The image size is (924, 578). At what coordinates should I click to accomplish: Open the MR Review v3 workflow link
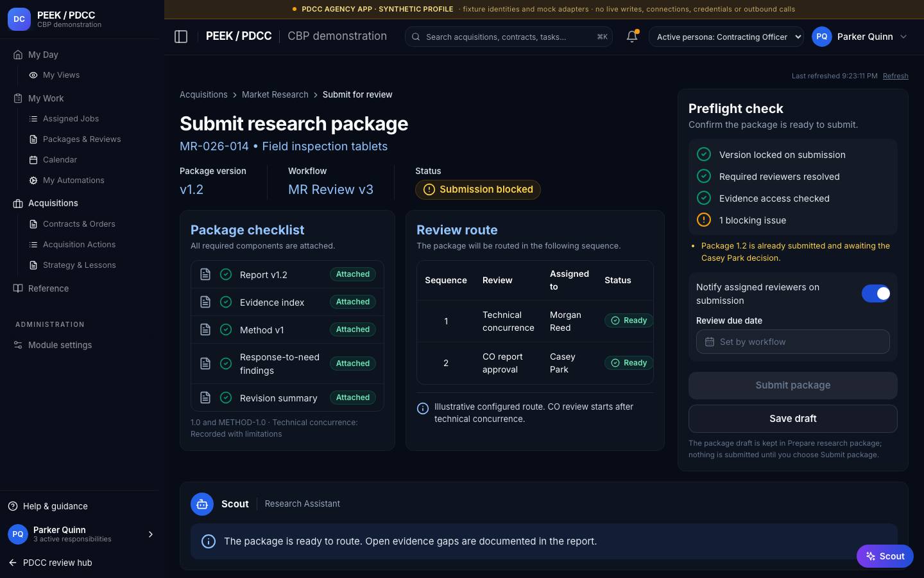click(330, 189)
